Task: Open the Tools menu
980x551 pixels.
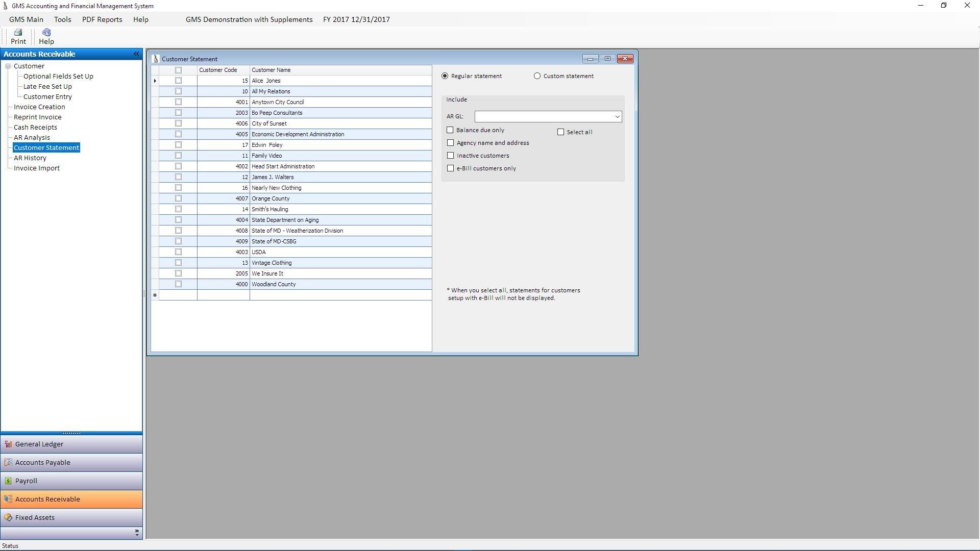Action: click(62, 19)
